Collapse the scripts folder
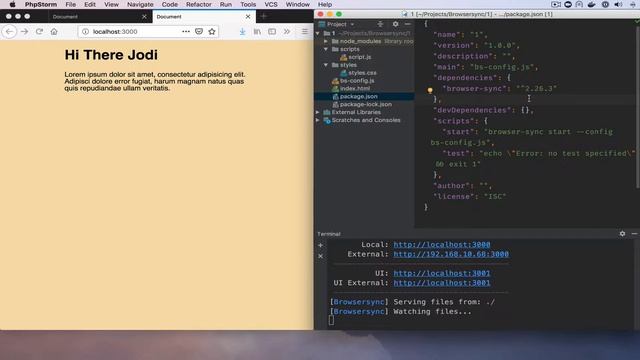Image resolution: width=640 pixels, height=360 pixels. [x=326, y=49]
